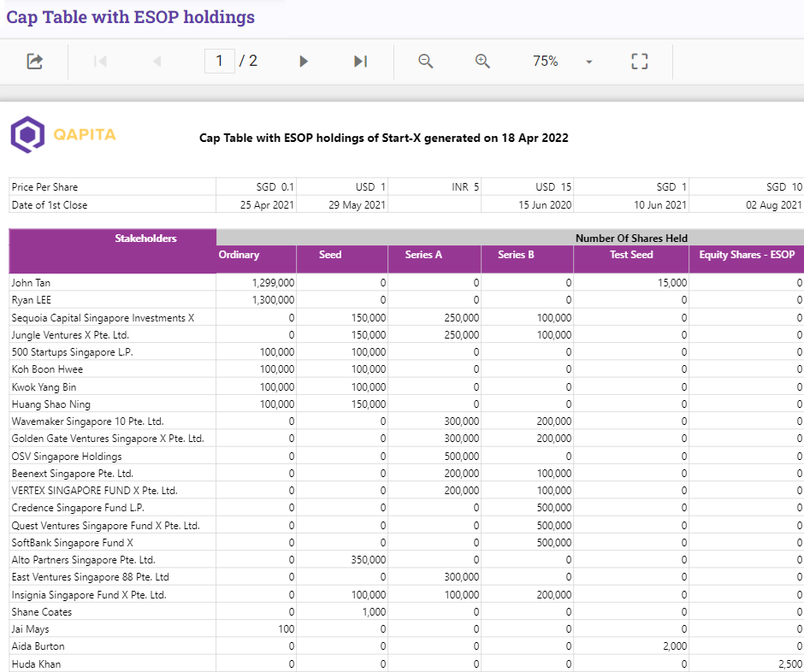The width and height of the screenshot is (804, 672).
Task: Open the zoom level dropdown arrow
Action: tap(588, 62)
